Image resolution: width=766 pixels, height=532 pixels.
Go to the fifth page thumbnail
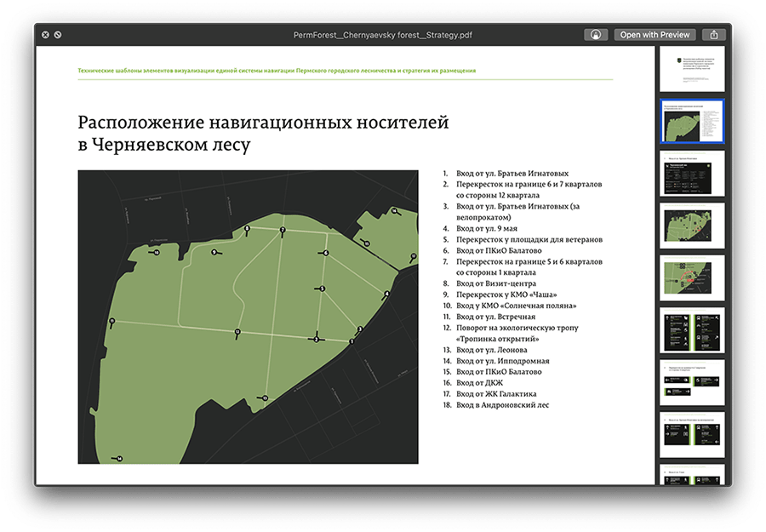[693, 278]
